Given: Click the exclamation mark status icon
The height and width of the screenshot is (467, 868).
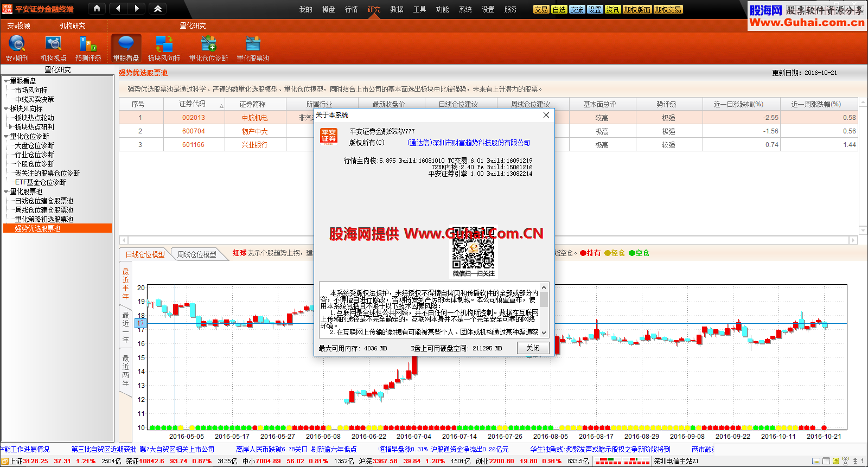Looking at the screenshot, I should click(x=863, y=461).
